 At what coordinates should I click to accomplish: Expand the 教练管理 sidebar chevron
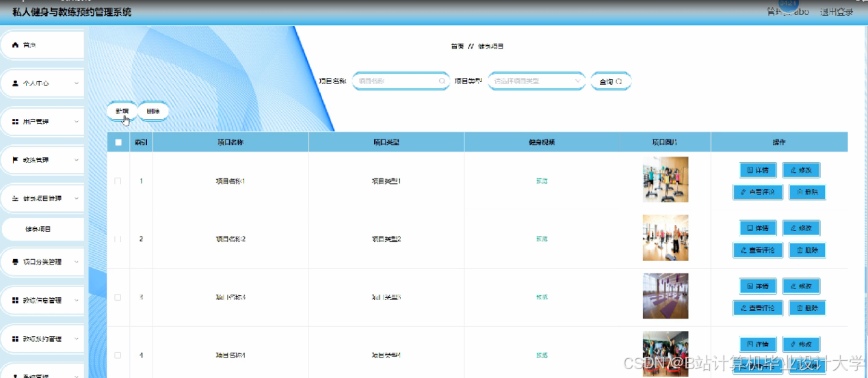(x=77, y=160)
